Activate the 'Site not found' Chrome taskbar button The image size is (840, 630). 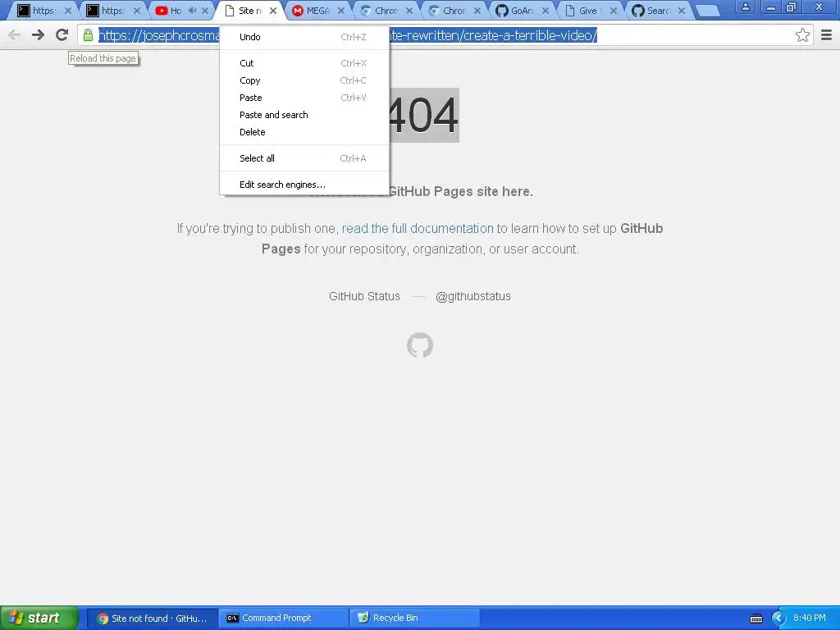click(x=152, y=619)
